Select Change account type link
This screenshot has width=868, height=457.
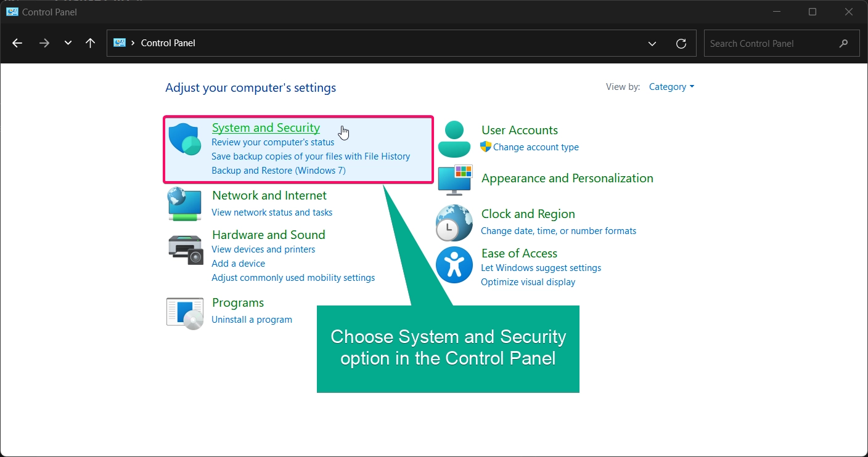tap(536, 147)
